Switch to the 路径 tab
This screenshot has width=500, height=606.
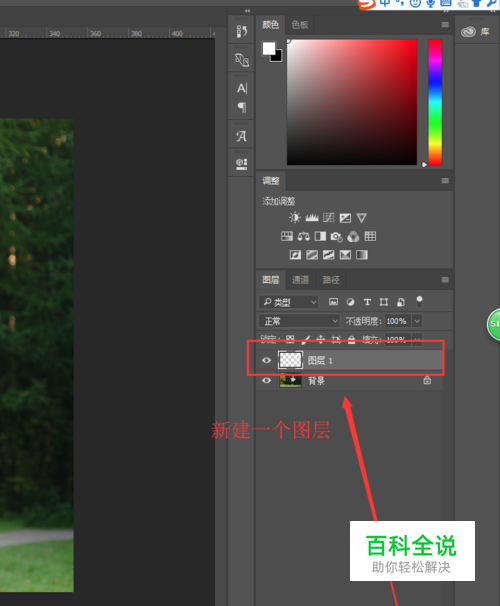(331, 280)
